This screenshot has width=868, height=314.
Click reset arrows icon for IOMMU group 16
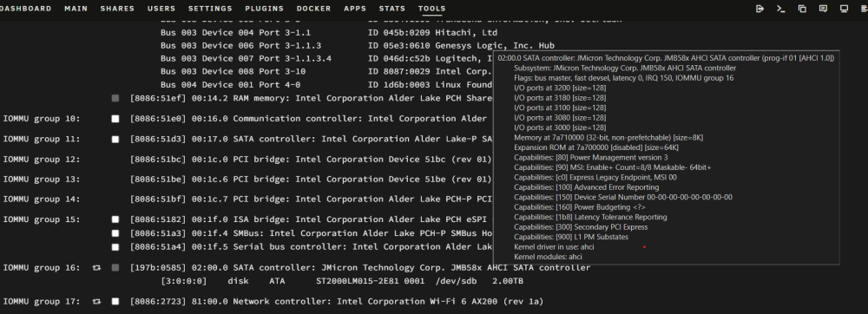click(x=97, y=267)
